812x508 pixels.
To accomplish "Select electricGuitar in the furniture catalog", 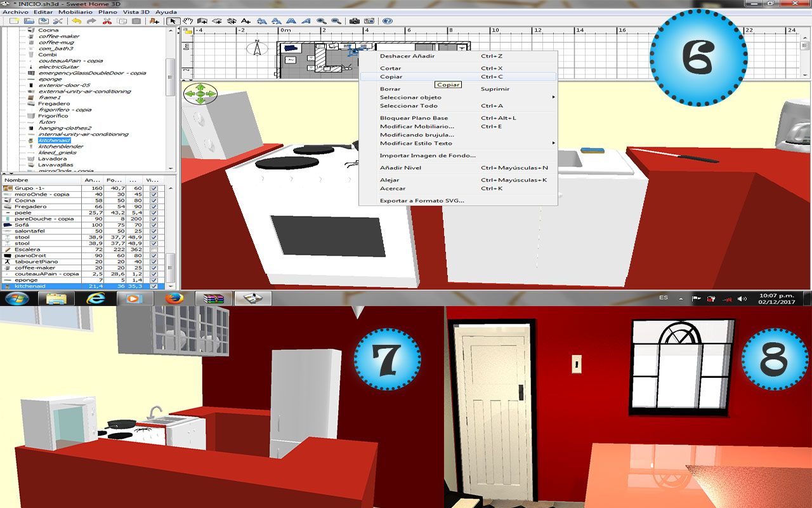I will (x=59, y=67).
